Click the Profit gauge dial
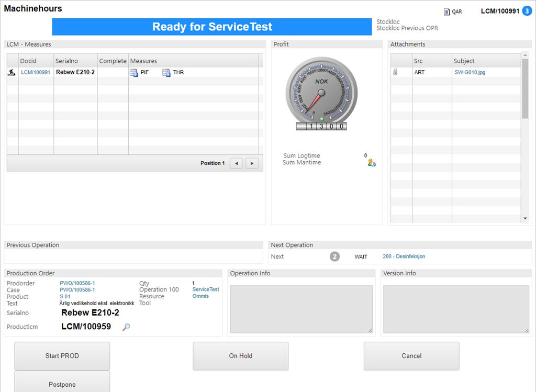 click(321, 93)
